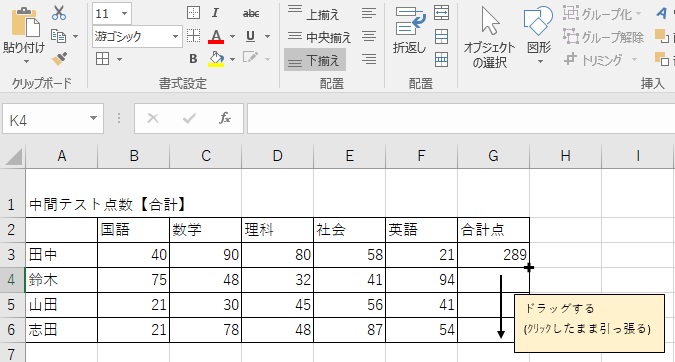675x362 pixels.
Task: Copy using the two-pages icon
Action: pos(58,36)
